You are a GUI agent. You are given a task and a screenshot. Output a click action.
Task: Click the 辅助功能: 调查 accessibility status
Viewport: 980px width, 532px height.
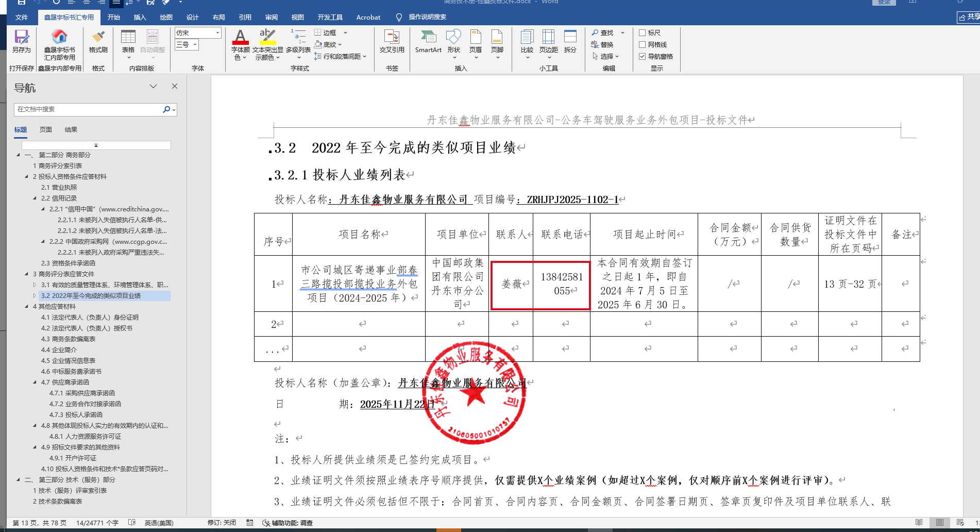click(288, 523)
